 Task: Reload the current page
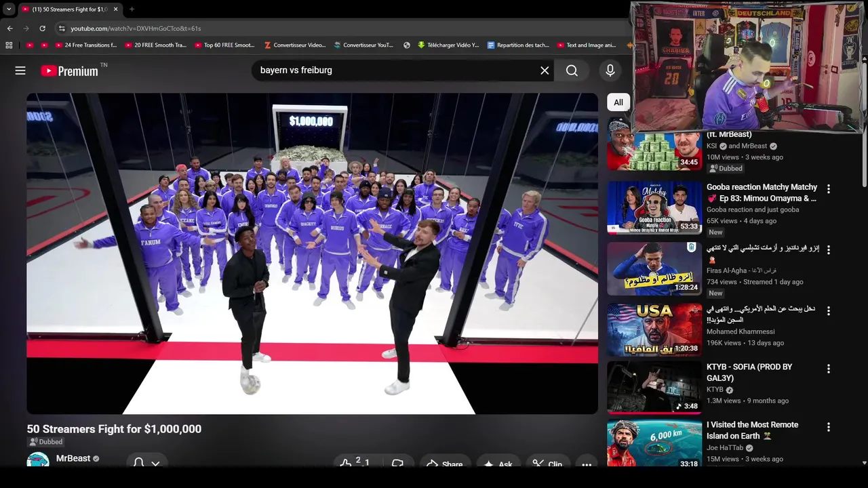pos(42,28)
